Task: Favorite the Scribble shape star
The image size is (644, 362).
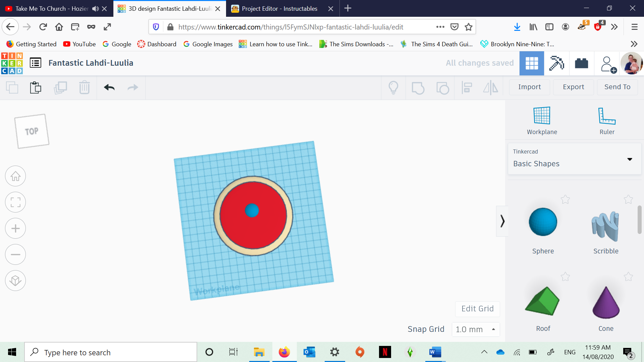Action: [628, 199]
